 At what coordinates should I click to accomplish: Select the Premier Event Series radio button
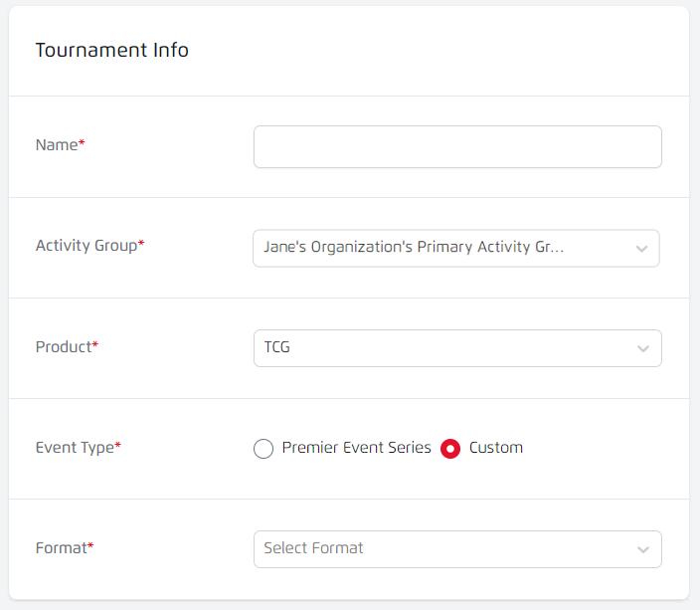point(263,449)
